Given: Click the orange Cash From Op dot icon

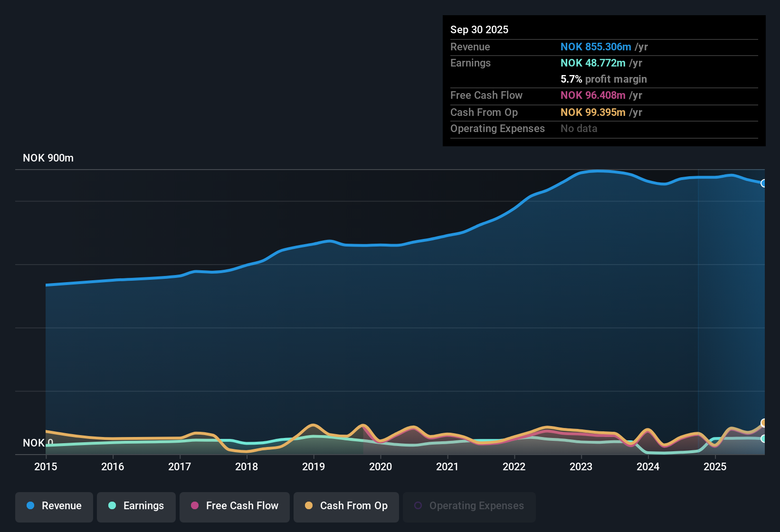Looking at the screenshot, I should tap(309, 506).
